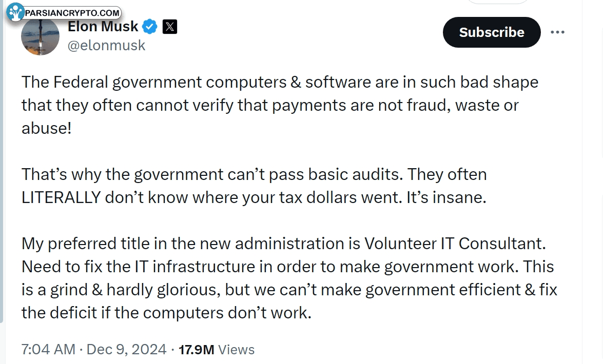Click the Views label

[x=236, y=350]
